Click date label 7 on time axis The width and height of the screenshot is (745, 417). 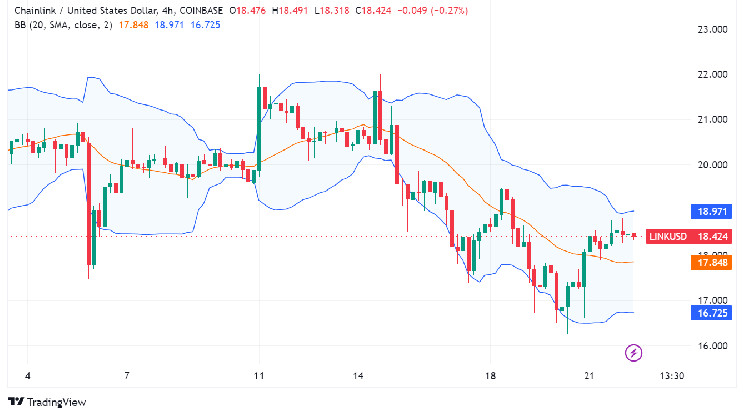coord(127,376)
